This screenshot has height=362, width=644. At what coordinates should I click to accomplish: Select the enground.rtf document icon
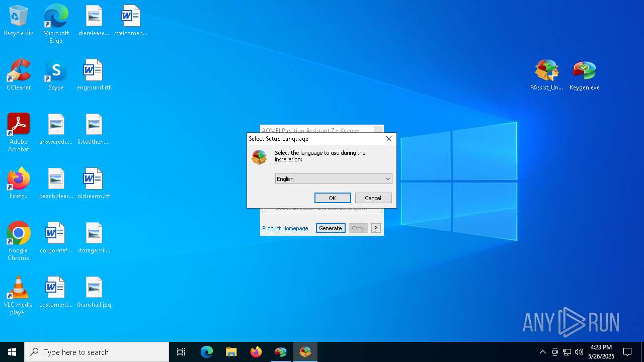[x=94, y=75]
